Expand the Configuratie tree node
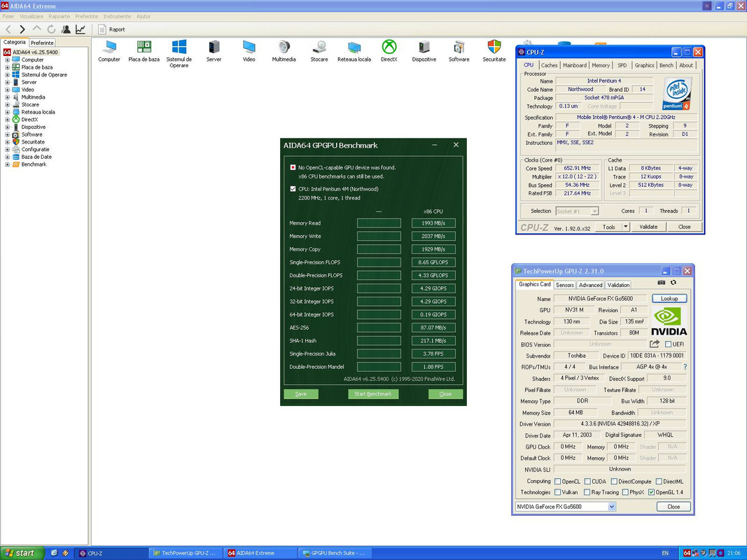 coord(7,150)
